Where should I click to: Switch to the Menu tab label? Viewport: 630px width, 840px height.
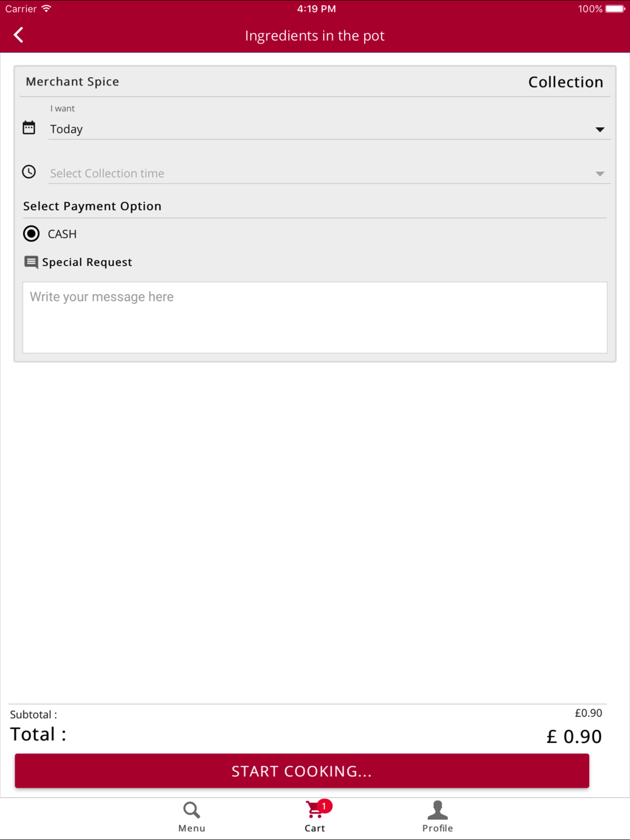[192, 828]
